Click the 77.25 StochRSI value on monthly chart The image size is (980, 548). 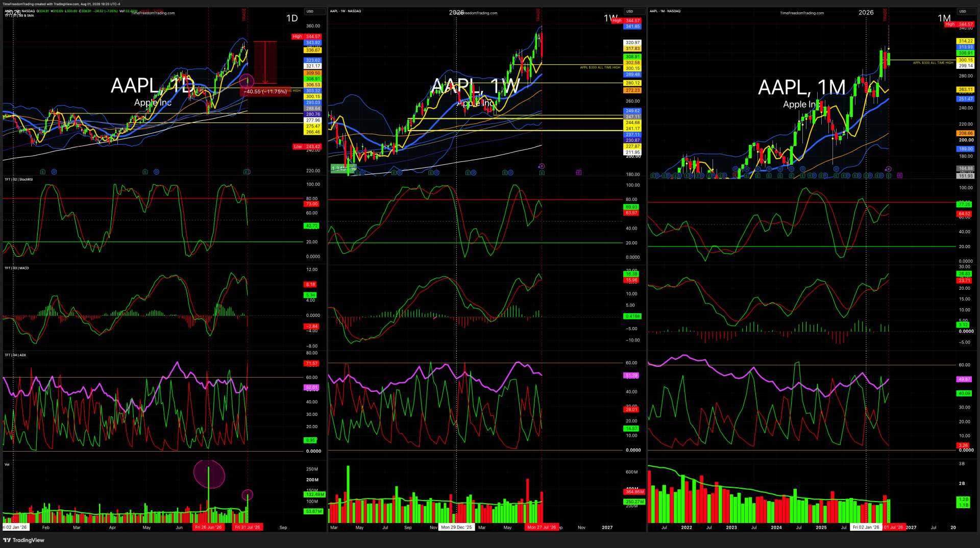(x=964, y=204)
